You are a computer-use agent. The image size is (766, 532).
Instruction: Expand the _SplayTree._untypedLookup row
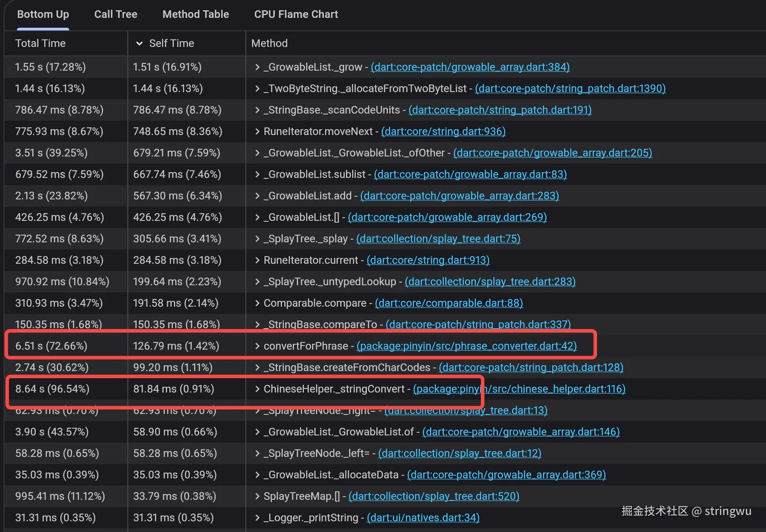coord(257,282)
